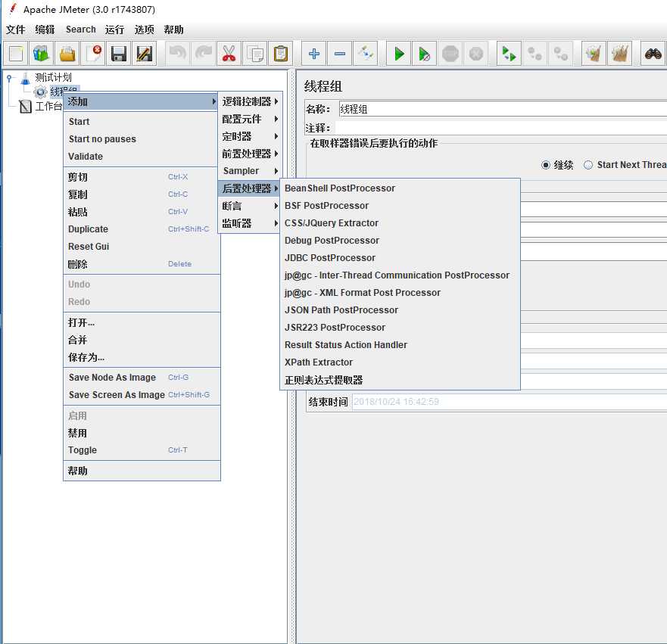
Task: Click Toggle in the context menu
Action: (142, 450)
